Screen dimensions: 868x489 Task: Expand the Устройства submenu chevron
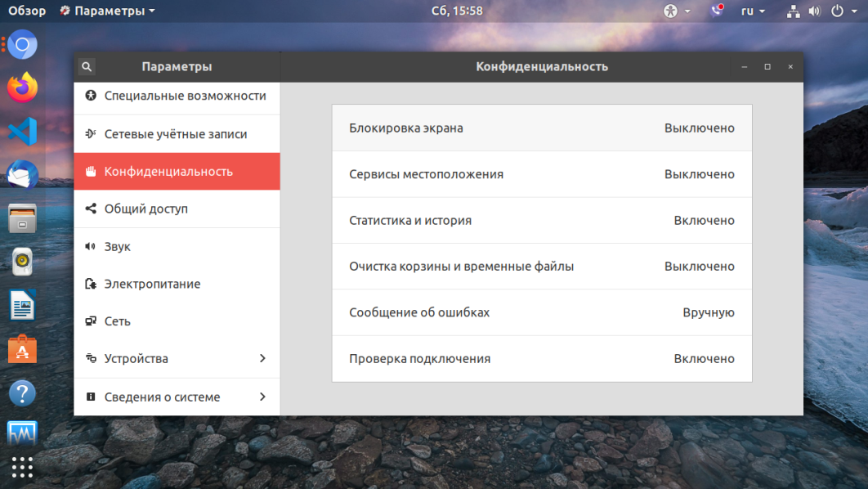point(262,358)
